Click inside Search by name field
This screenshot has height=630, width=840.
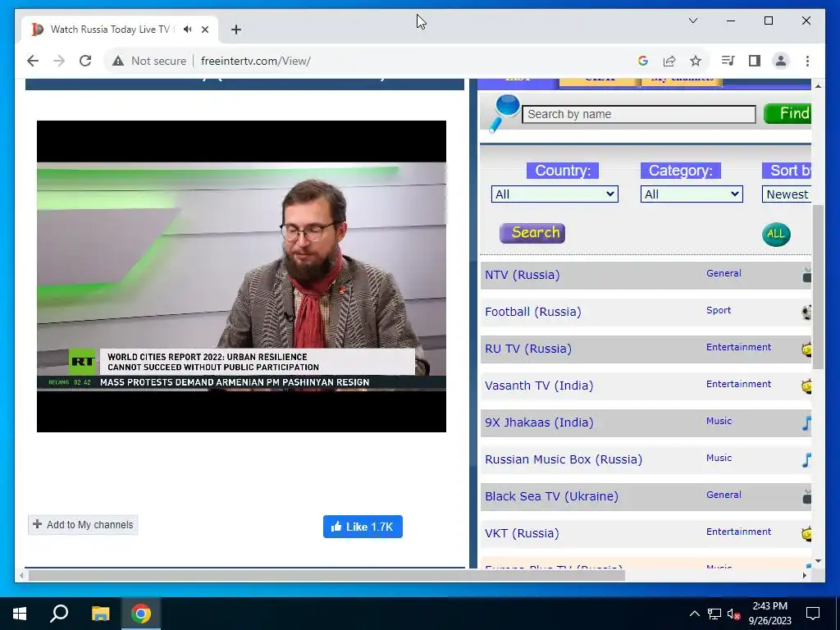638,114
